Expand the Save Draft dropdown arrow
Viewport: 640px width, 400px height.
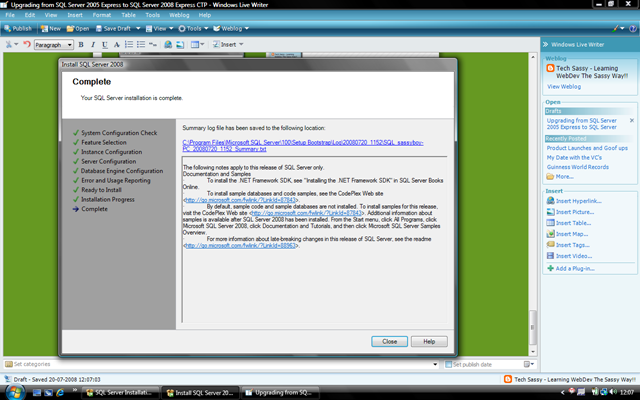click(138, 29)
